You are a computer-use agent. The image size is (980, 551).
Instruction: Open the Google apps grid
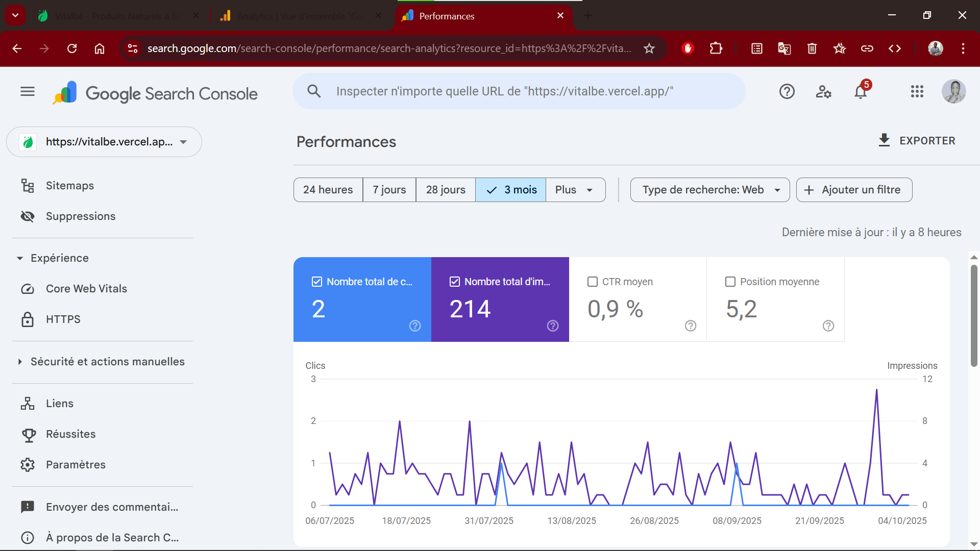[x=917, y=91]
